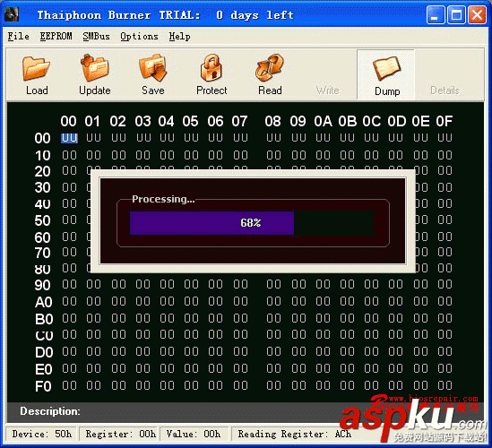The width and height of the screenshot is (492, 448).
Task: Select byte at row D0 column 0C
Action: [x=372, y=351]
